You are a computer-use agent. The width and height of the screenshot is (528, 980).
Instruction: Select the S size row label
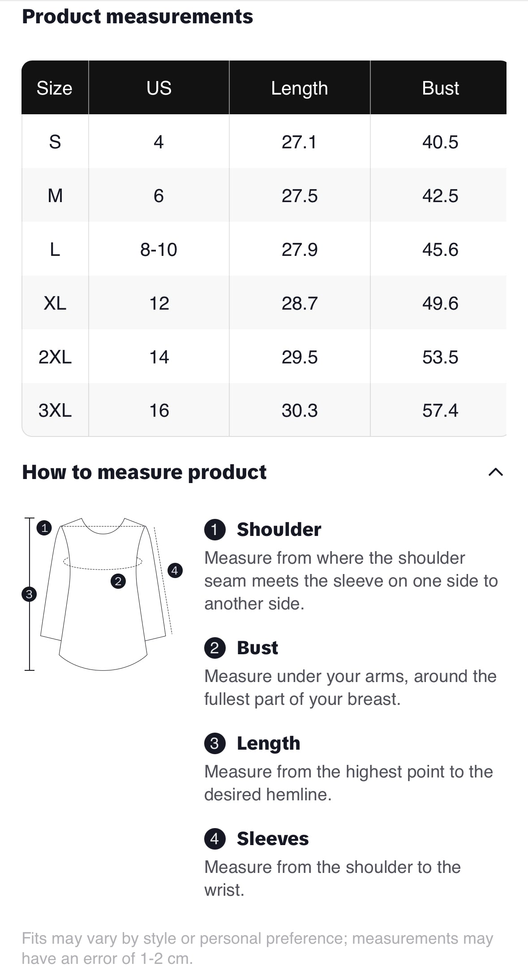click(55, 142)
